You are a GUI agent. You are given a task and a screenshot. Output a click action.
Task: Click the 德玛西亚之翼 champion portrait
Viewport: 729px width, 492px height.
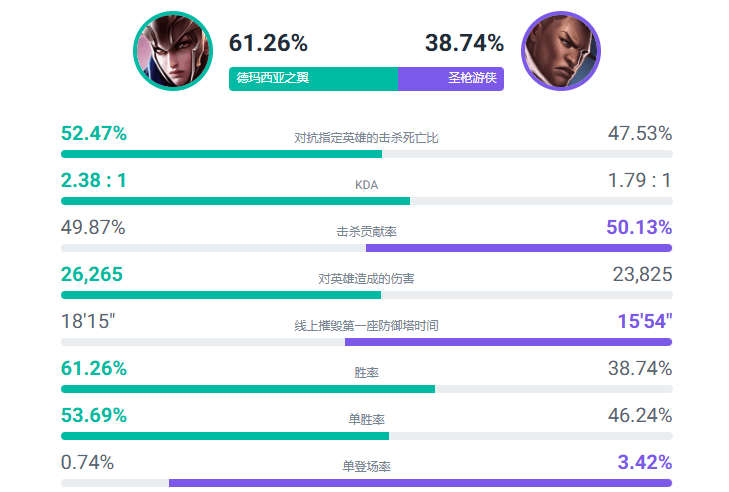click(174, 51)
